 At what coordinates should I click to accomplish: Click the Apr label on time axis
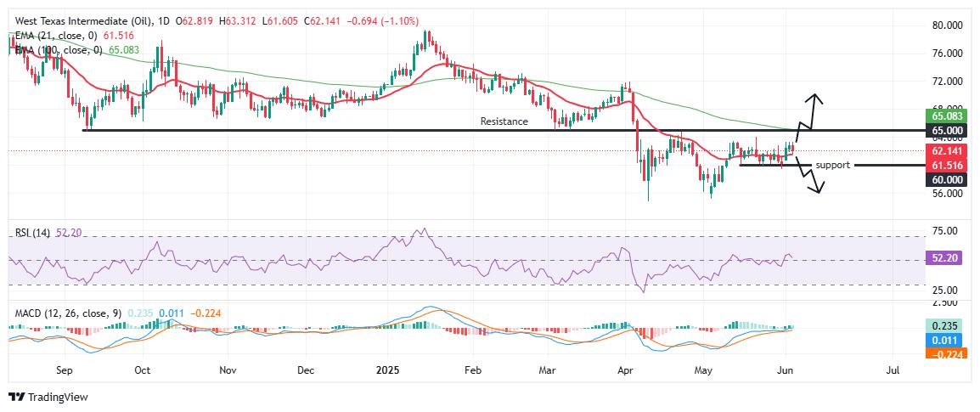625,370
